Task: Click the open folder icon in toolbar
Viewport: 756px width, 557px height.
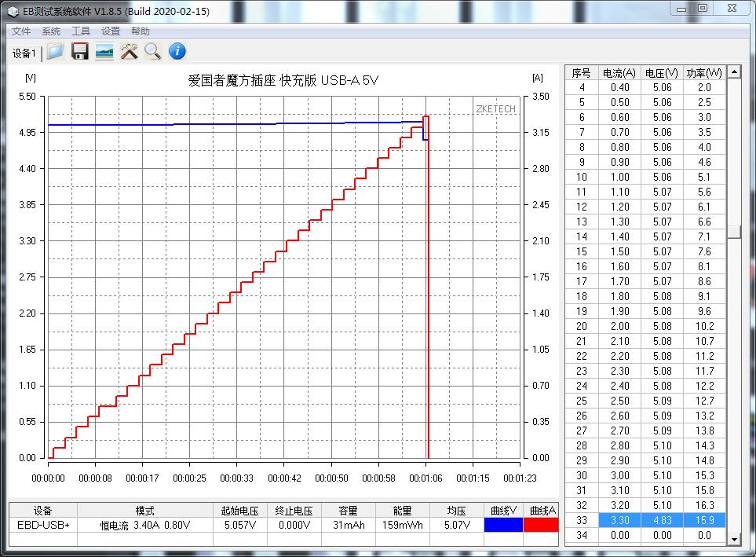Action: tap(55, 52)
